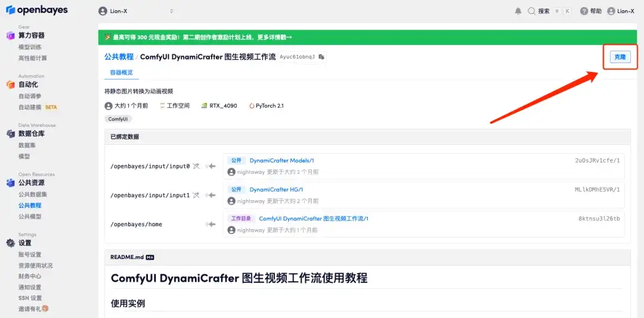This screenshot has width=644, height=318.
Task: Open 高性能计算 in the sidebar
Action: tap(32, 58)
